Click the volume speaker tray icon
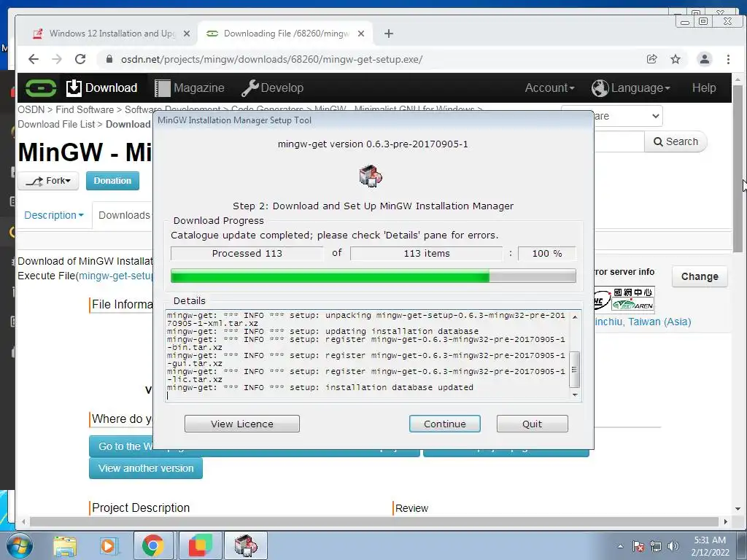The image size is (747, 560). pyautogui.click(x=673, y=546)
